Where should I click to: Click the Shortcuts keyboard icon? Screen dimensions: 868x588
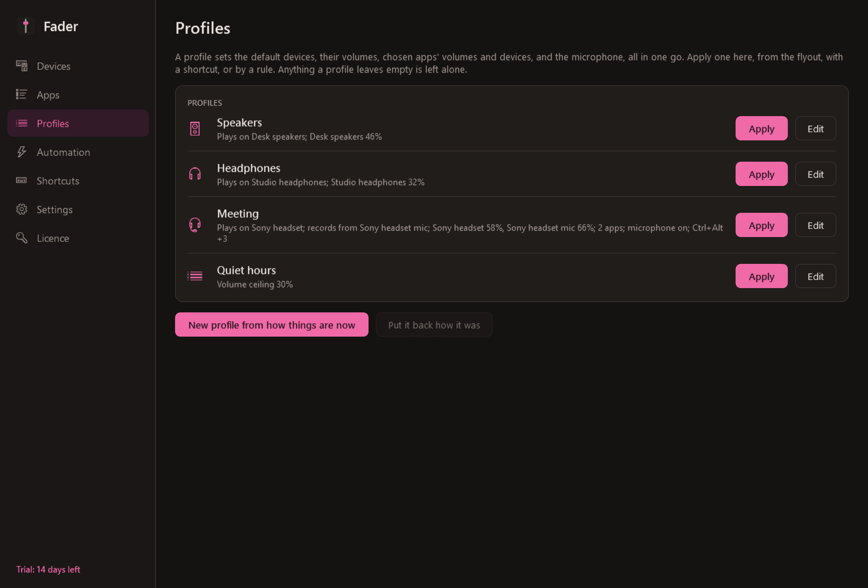(x=22, y=181)
